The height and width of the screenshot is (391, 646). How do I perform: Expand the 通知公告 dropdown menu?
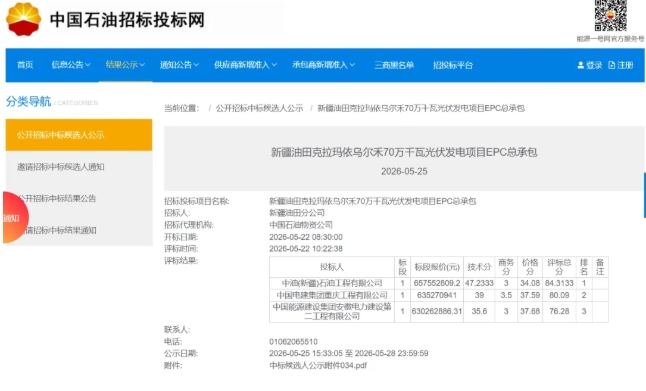pos(180,65)
